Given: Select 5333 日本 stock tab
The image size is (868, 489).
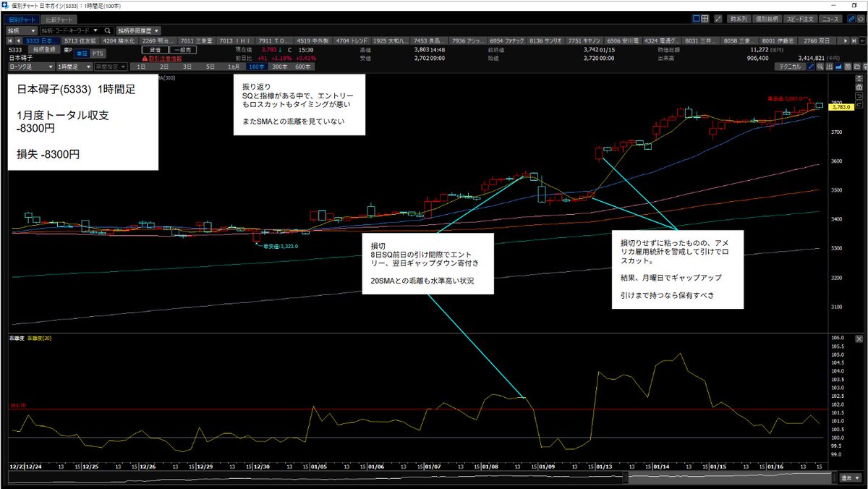Looking at the screenshot, I should tap(42, 41).
